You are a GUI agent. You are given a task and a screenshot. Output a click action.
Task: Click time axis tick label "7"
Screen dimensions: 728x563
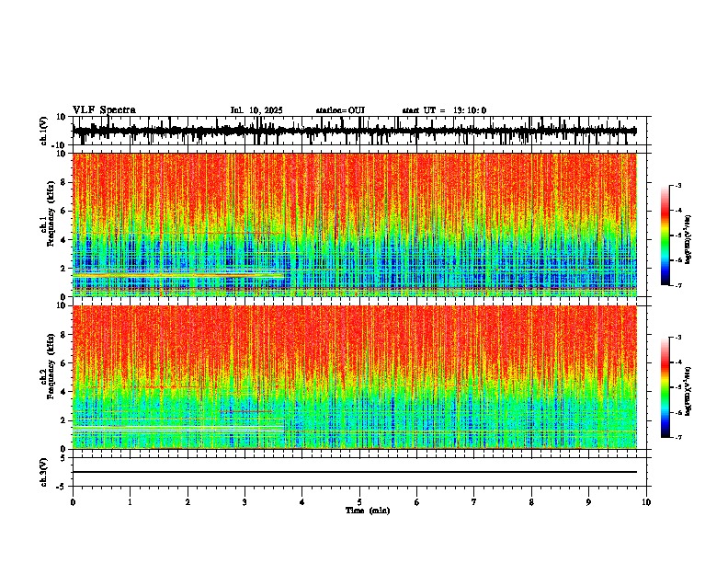click(x=474, y=502)
